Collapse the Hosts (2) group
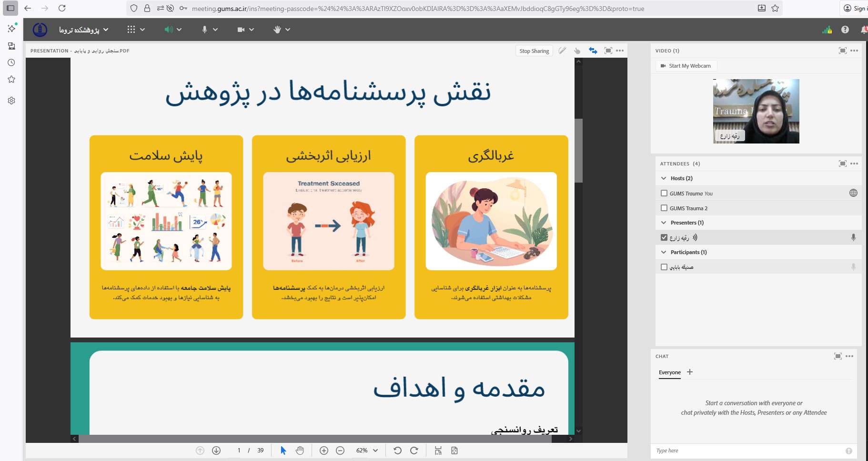Image resolution: width=868 pixels, height=461 pixels. tap(664, 178)
